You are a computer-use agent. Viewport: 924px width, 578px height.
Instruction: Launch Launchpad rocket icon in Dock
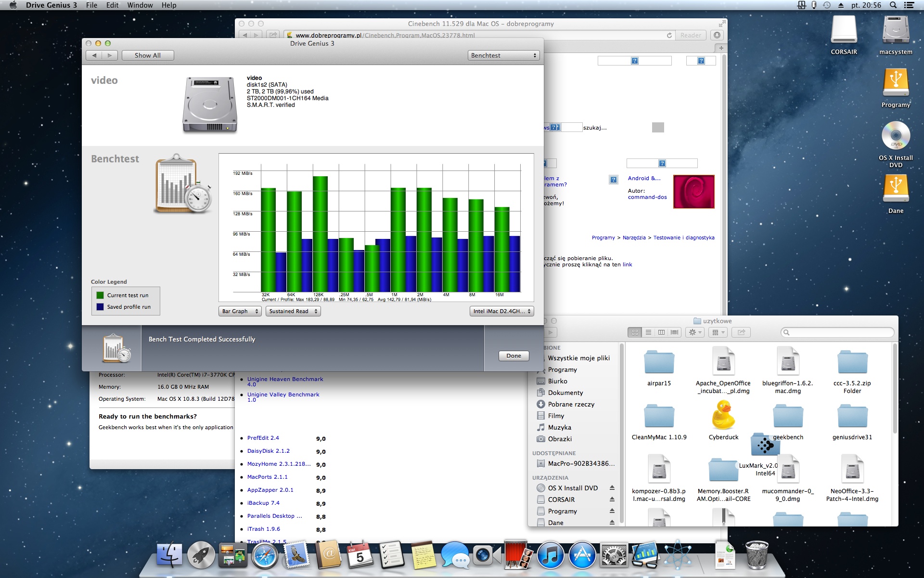[x=201, y=555]
